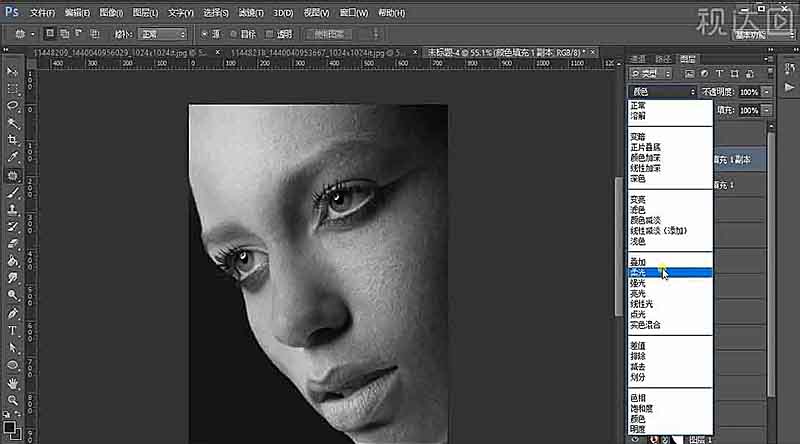The width and height of the screenshot is (800, 444).
Task: Select the Crop tool
Action: (12, 140)
